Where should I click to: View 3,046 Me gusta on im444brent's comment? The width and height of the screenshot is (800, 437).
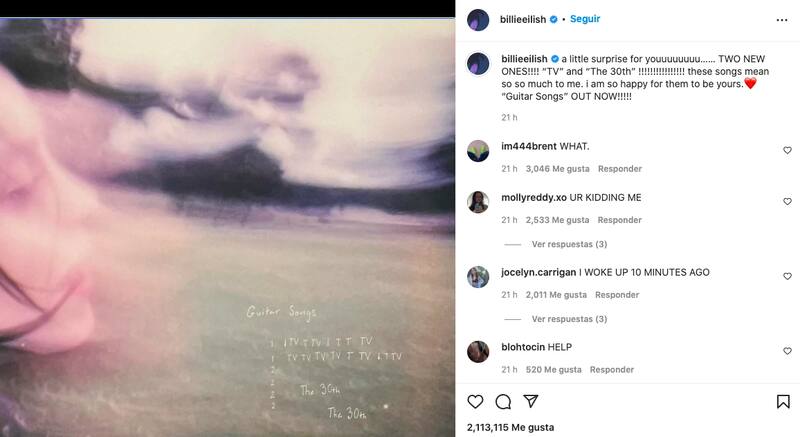[558, 169]
